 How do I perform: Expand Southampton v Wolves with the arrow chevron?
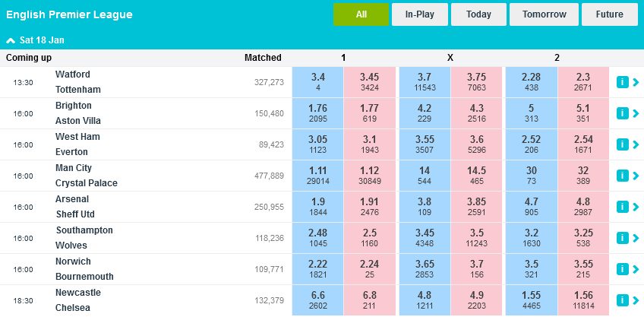pos(636,238)
